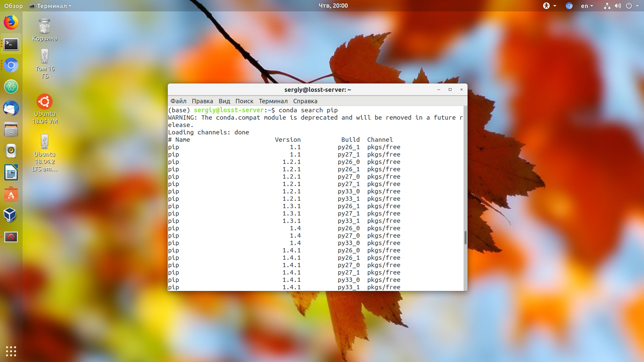Click the network status icon
This screenshot has width=644, height=362.
pyautogui.click(x=607, y=6)
